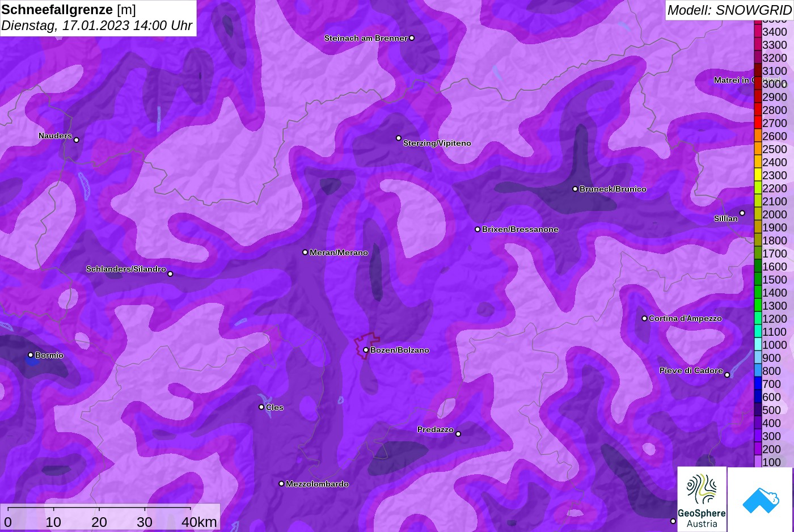This screenshot has width=794, height=532.
Task: Click the 'Mezzolombardo' label
Action: pyautogui.click(x=317, y=484)
